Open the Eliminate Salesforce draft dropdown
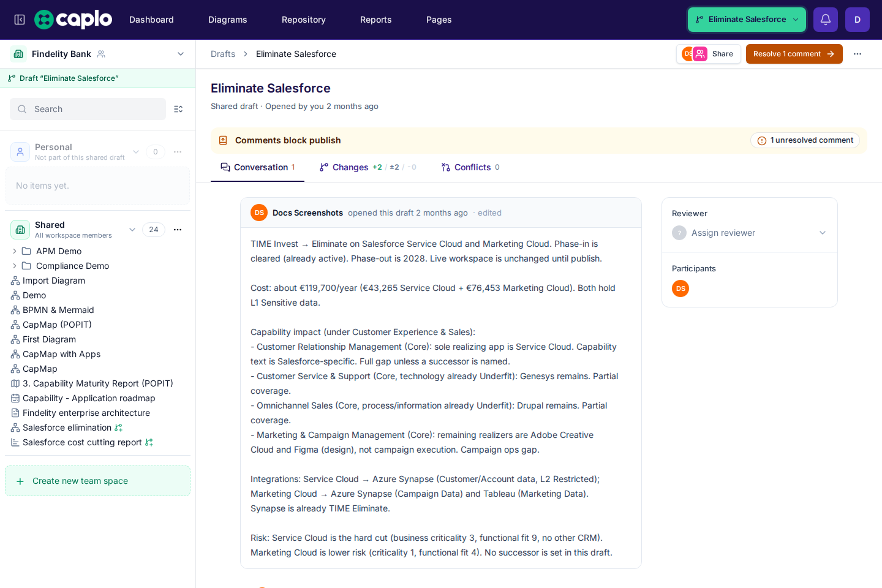 point(747,20)
